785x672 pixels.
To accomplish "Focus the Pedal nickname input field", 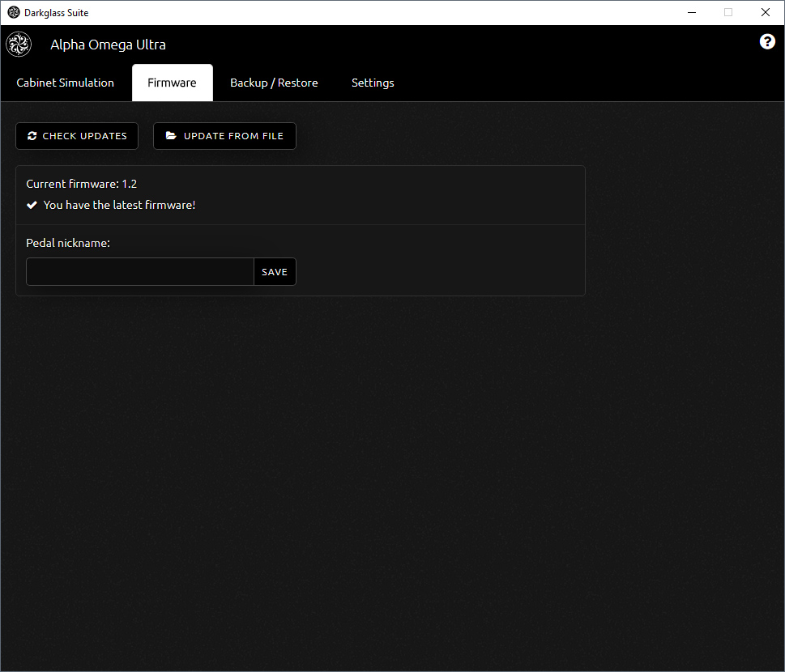I will (140, 272).
